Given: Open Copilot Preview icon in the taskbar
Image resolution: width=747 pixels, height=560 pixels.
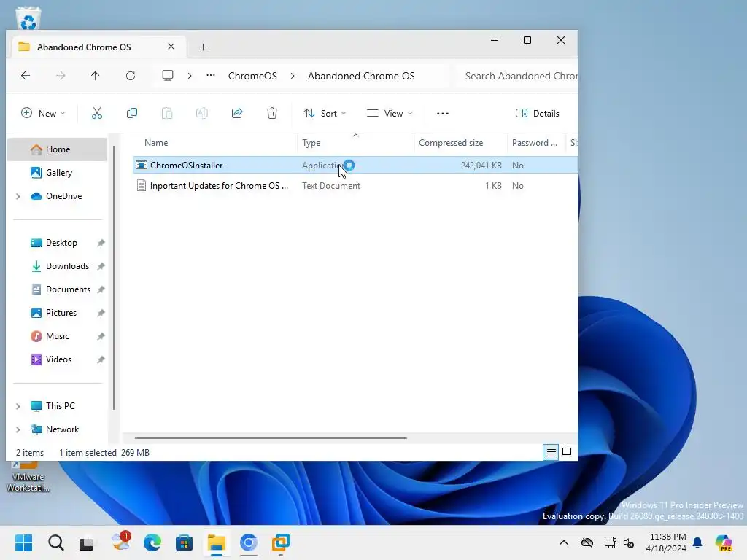Looking at the screenshot, I should (x=724, y=542).
